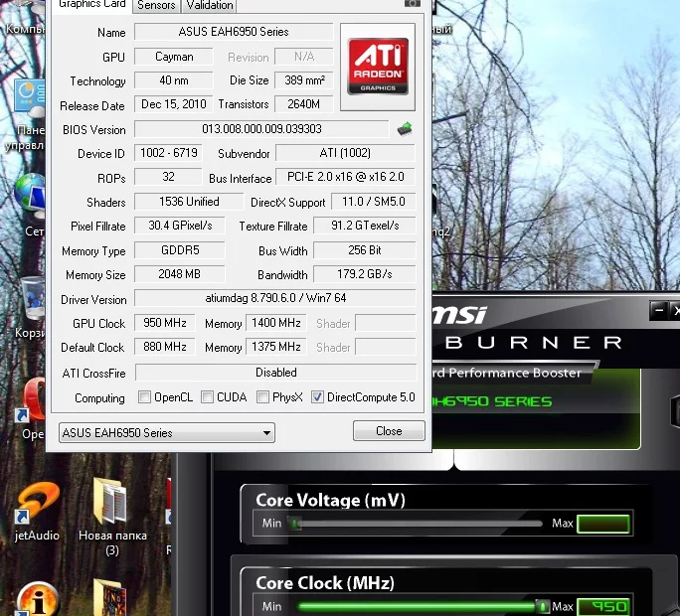Select the Network (Сеть) desktop icon
The width and height of the screenshot is (680, 616).
pos(31,204)
